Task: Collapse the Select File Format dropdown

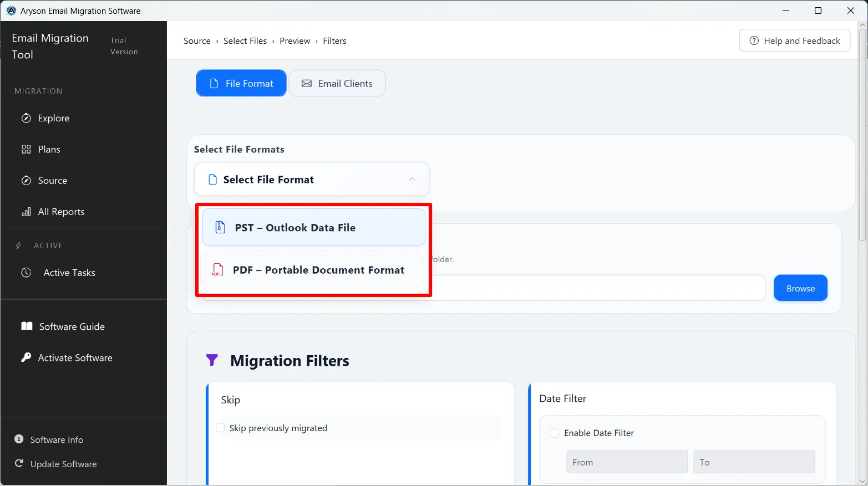Action: pyautogui.click(x=312, y=179)
